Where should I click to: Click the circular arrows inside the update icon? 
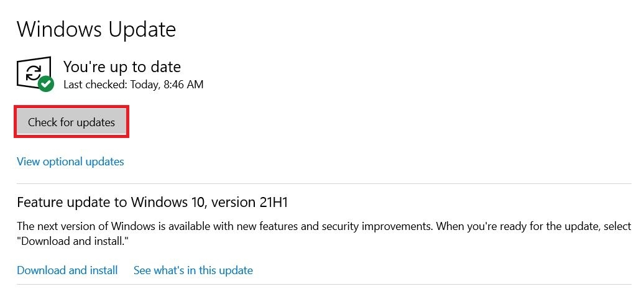(x=32, y=70)
